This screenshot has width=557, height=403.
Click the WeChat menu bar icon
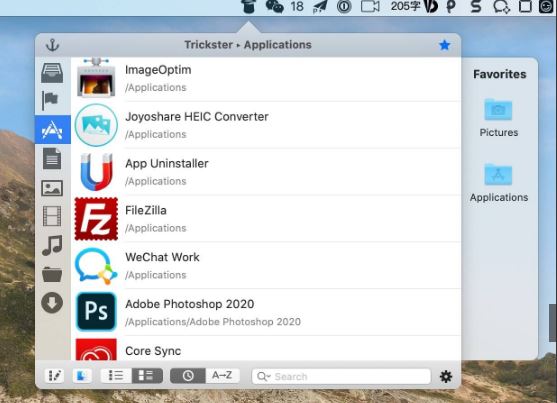275,6
